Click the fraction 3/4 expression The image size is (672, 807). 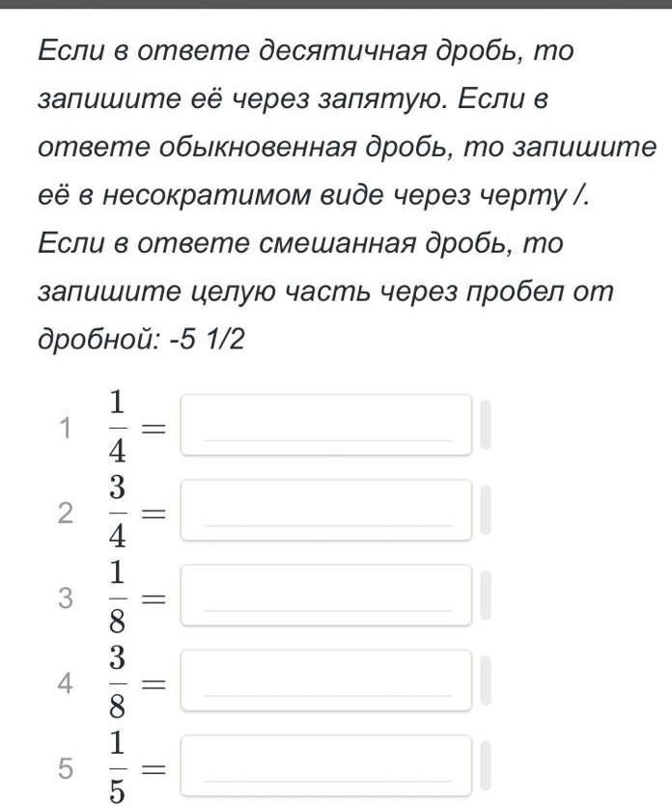pyautogui.click(x=118, y=512)
